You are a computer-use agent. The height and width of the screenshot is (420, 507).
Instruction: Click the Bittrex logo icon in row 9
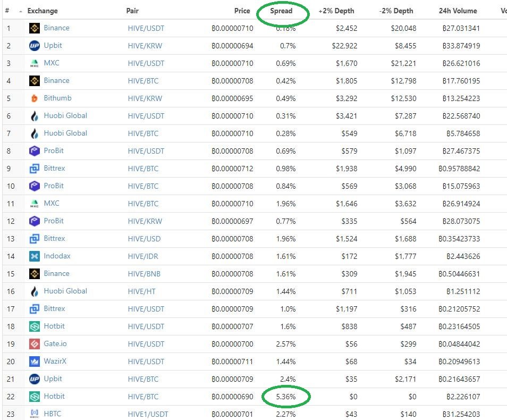click(x=34, y=169)
